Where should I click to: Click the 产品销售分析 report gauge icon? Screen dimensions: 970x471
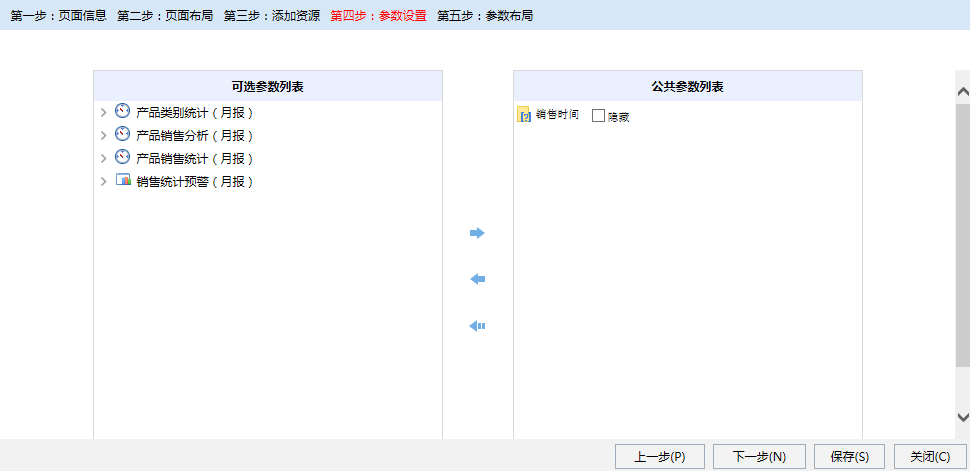[123, 134]
